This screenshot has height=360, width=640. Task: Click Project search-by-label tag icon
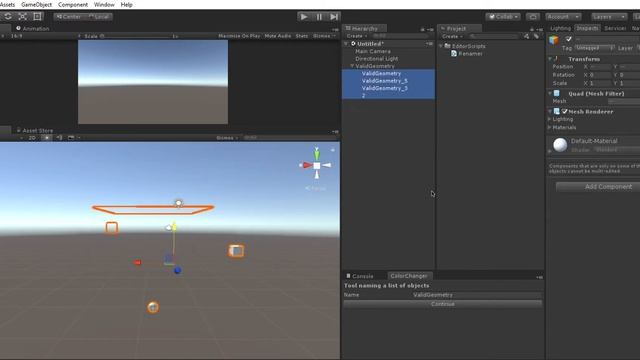[x=536, y=36]
